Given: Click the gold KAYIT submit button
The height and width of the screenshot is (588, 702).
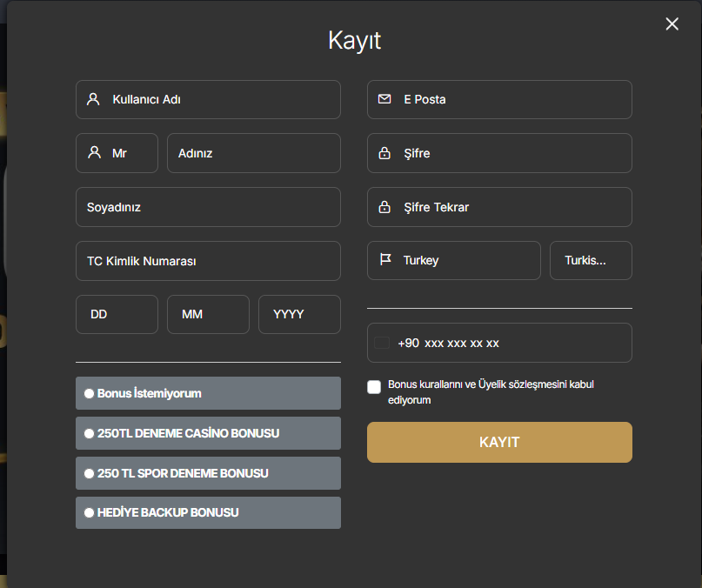Looking at the screenshot, I should 499,443.
